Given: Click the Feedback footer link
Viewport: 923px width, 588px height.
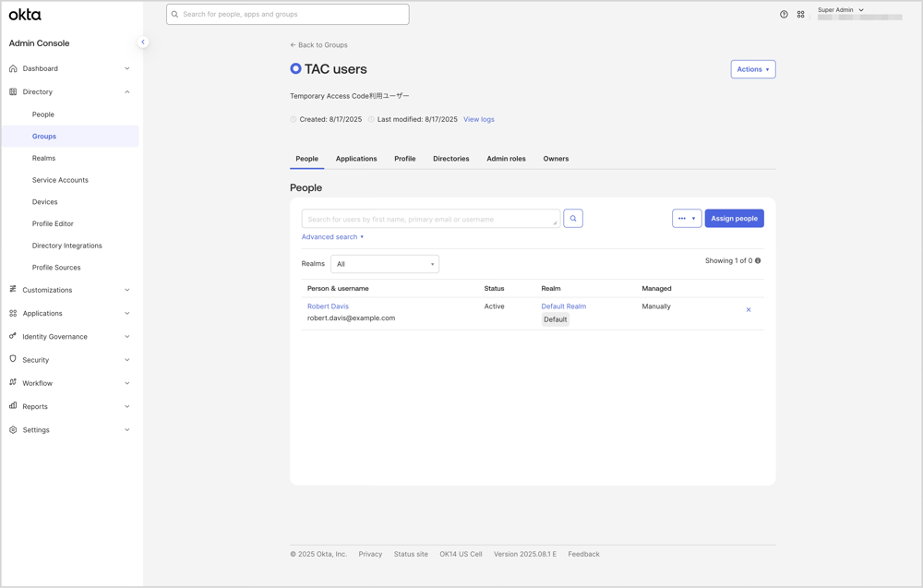Looking at the screenshot, I should [583, 554].
